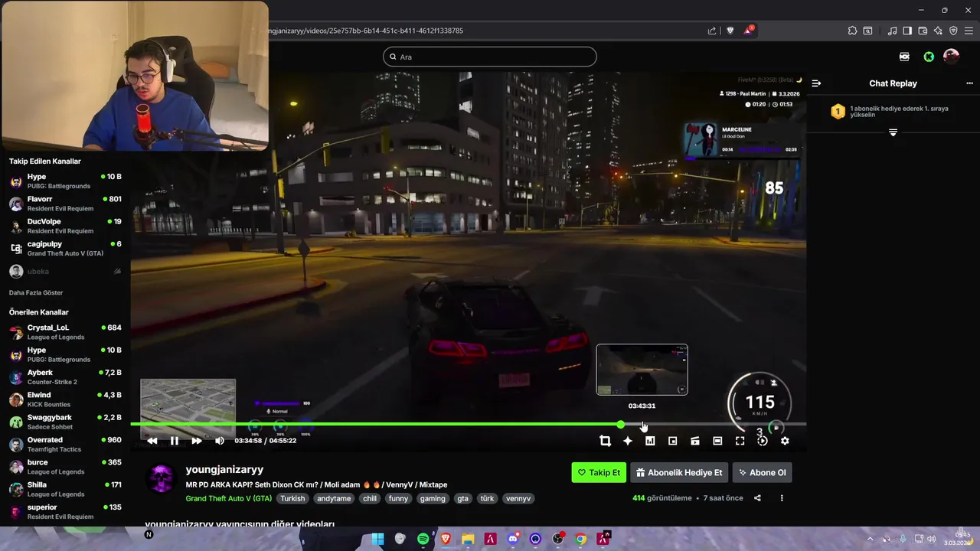Open the browser extensions puzzle icon
980x551 pixels.
[x=852, y=31]
